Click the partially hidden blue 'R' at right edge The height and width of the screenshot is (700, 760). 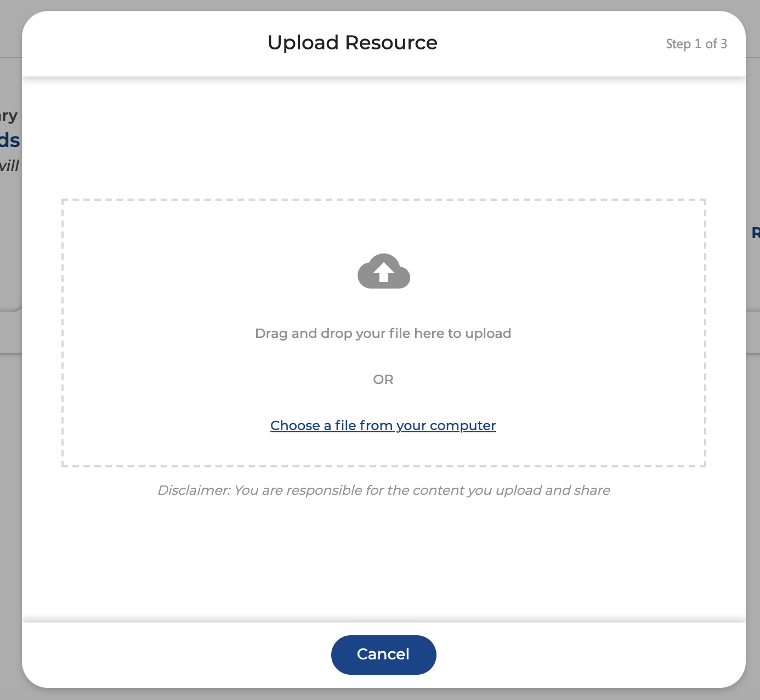(755, 233)
